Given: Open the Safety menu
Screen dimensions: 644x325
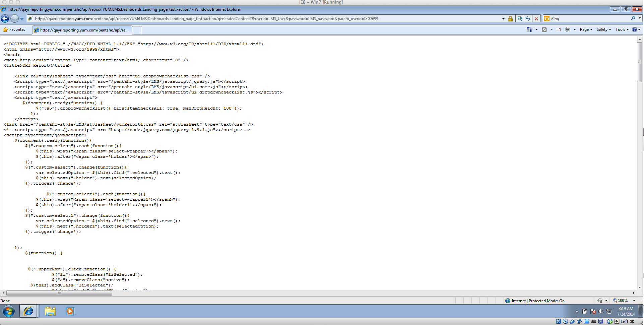Looking at the screenshot, I should tap(604, 29).
